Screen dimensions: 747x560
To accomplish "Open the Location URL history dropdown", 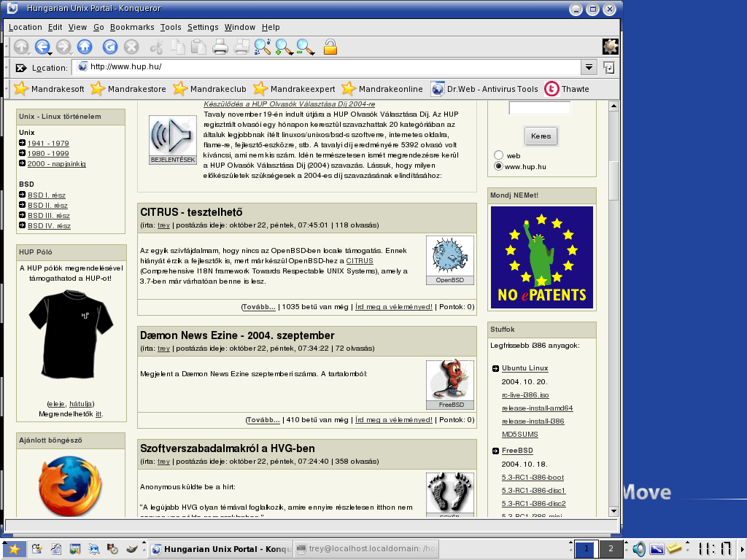I will pyautogui.click(x=589, y=67).
